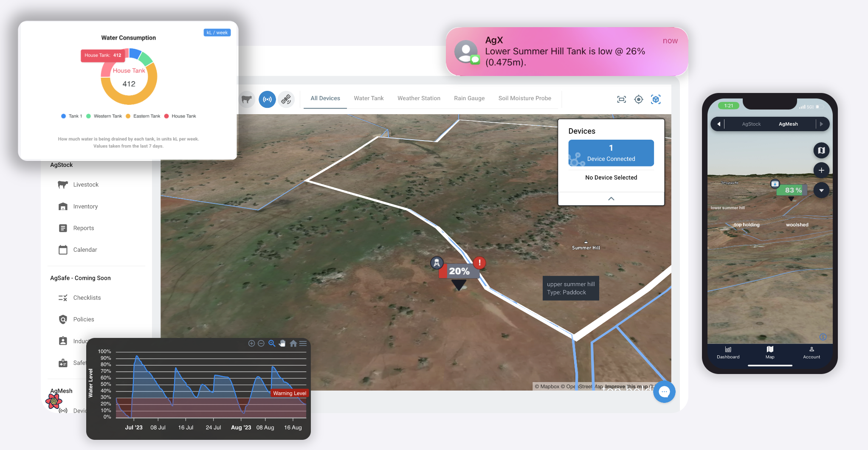Toggle Eastern Tank legend entry
The image size is (868, 450).
tap(143, 116)
